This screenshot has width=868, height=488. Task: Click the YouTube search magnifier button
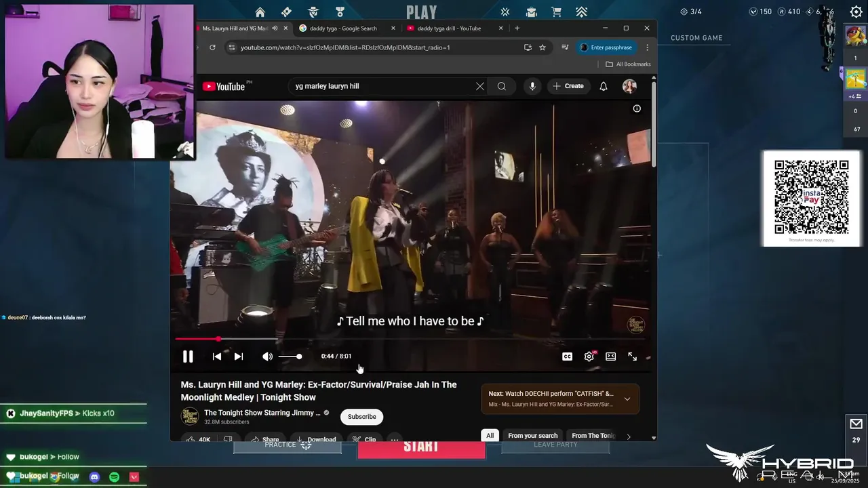click(x=502, y=86)
